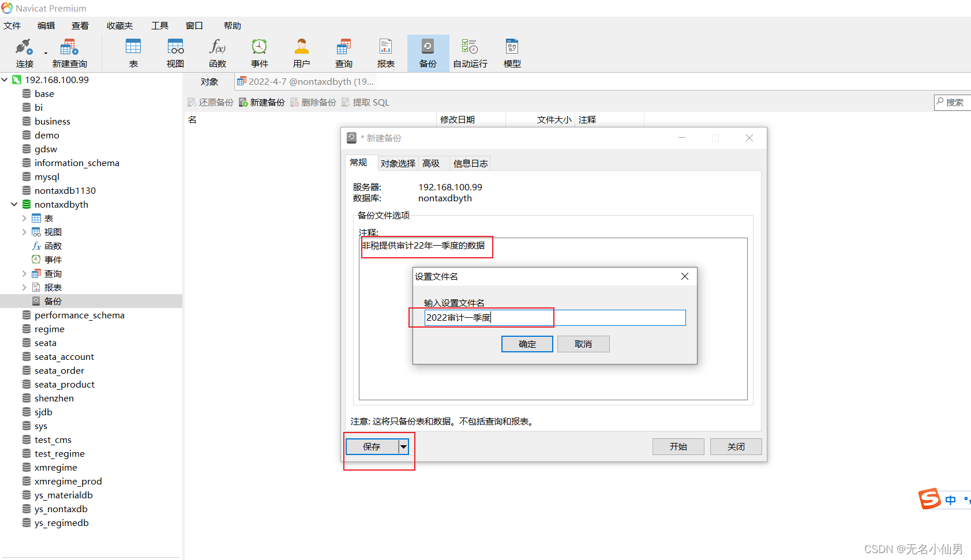Select the Table toolbar icon
971x560 pixels.
point(133,53)
